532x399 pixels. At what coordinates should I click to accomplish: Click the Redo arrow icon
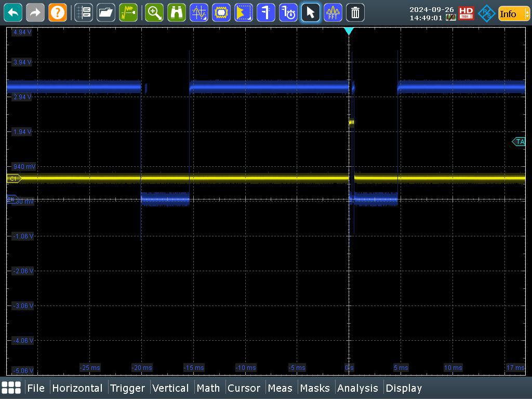[x=35, y=12]
